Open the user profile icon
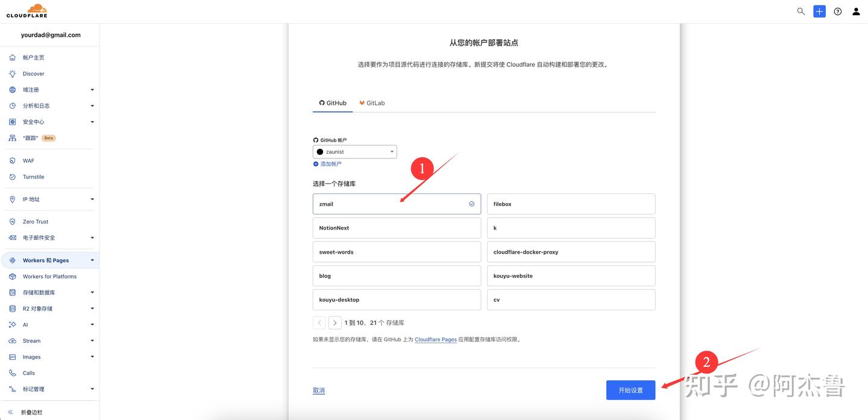 pyautogui.click(x=853, y=10)
